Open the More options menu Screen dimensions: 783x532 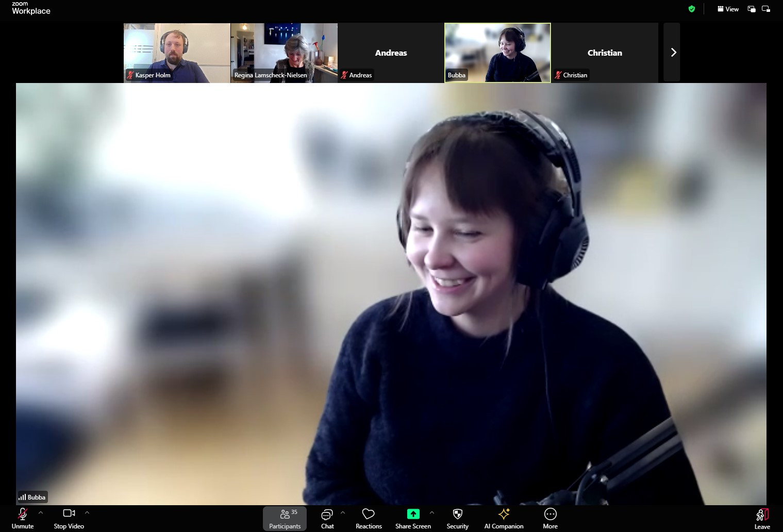click(x=550, y=518)
